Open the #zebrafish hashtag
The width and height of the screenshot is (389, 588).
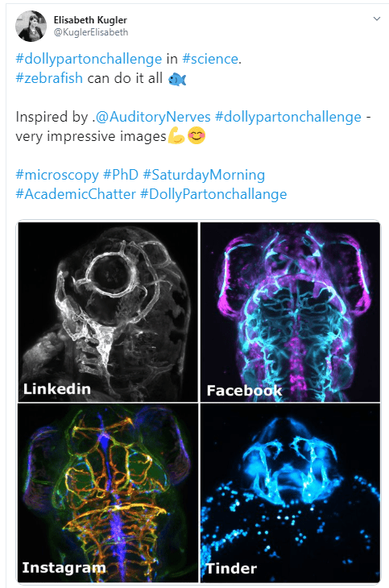pos(49,78)
